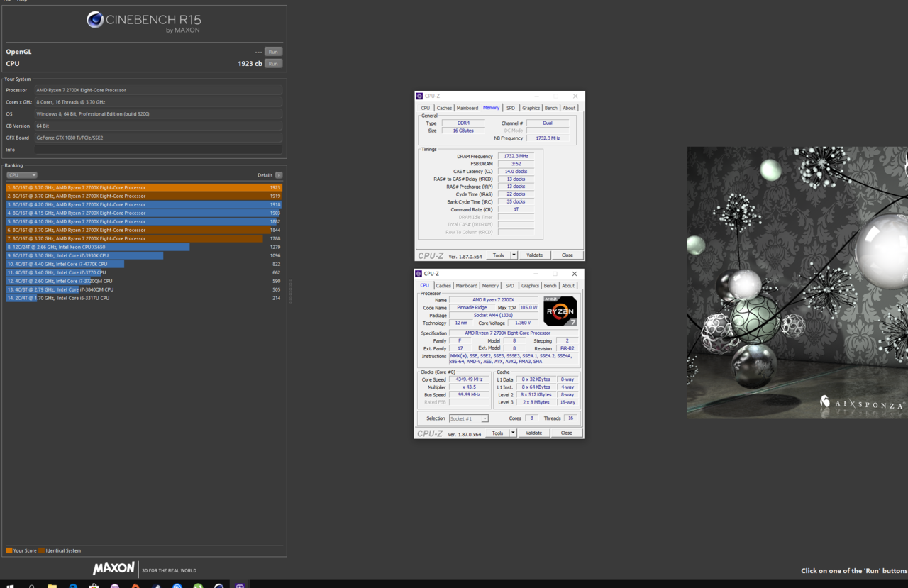
Task: Select Graphics tab in upper CPU-Z window
Action: click(x=531, y=109)
